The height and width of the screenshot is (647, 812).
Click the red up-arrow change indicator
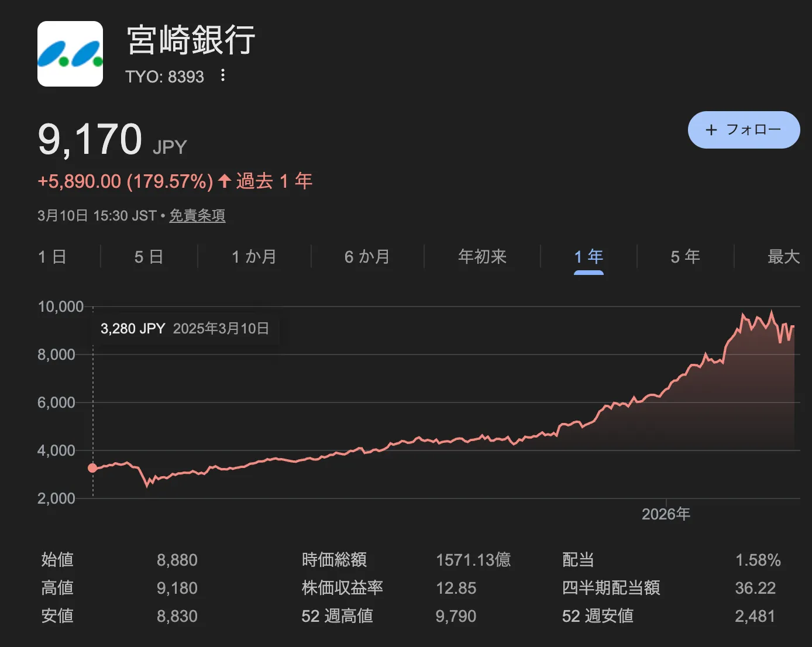coord(225,181)
